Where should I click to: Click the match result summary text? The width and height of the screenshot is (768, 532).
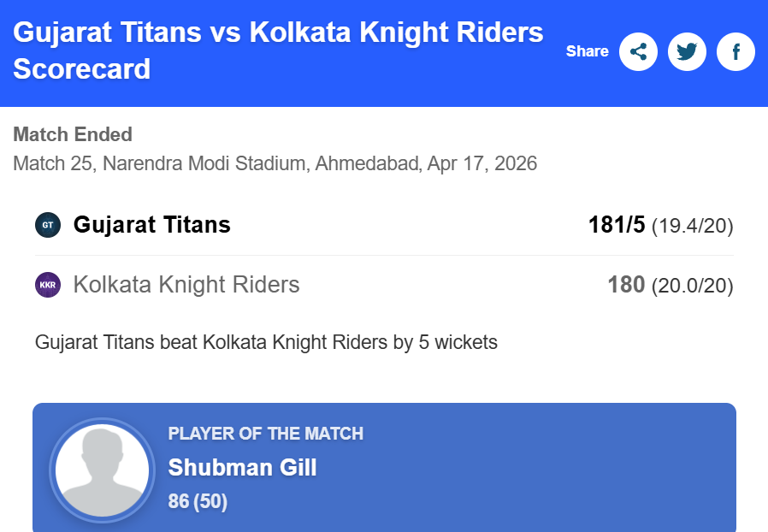tap(266, 342)
